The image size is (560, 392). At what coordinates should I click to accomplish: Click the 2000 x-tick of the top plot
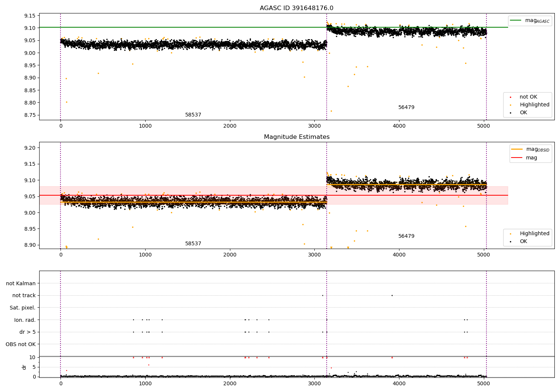230,126
